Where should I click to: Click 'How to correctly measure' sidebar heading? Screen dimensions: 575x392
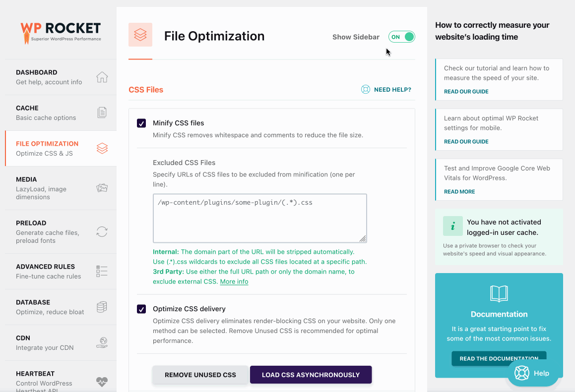pyautogui.click(x=492, y=31)
